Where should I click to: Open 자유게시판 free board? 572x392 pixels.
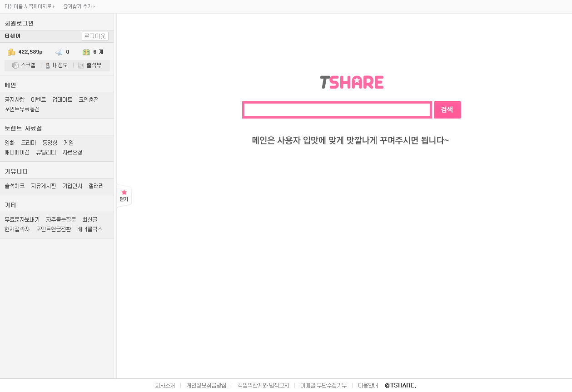[x=44, y=186]
